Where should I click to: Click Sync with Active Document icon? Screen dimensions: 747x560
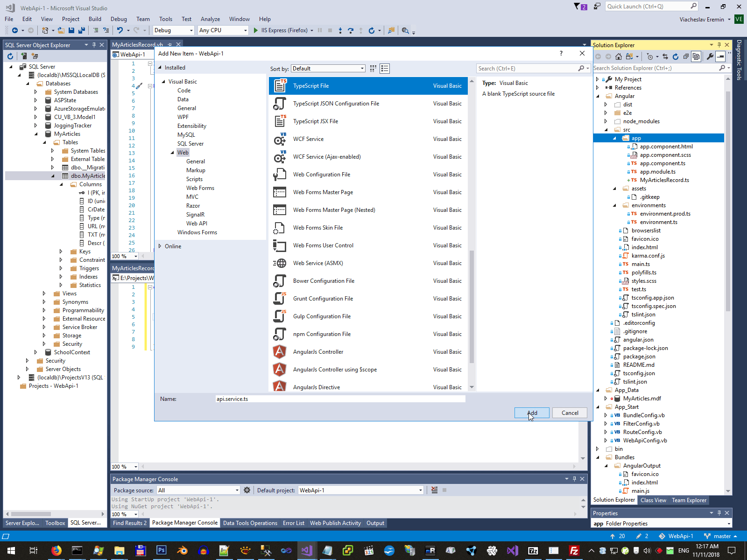click(x=665, y=56)
